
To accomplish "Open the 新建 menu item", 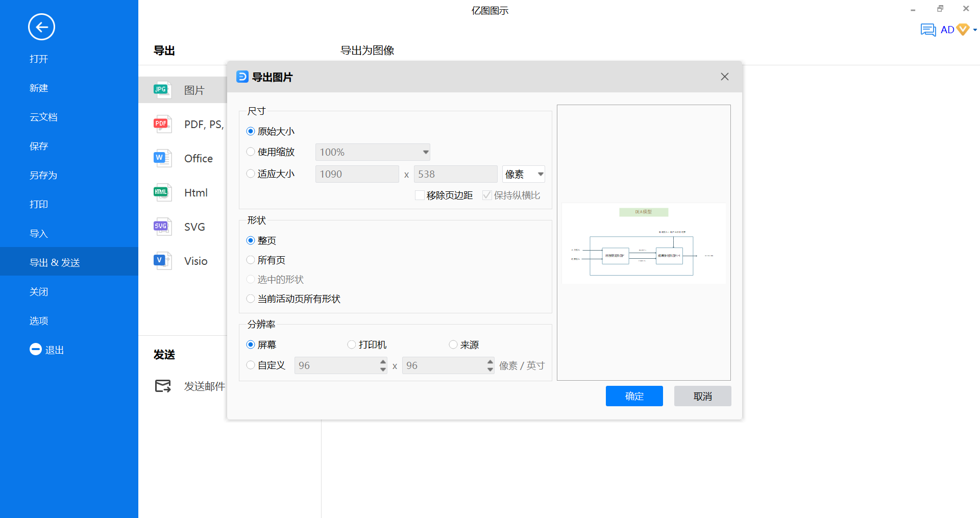I will pos(39,88).
